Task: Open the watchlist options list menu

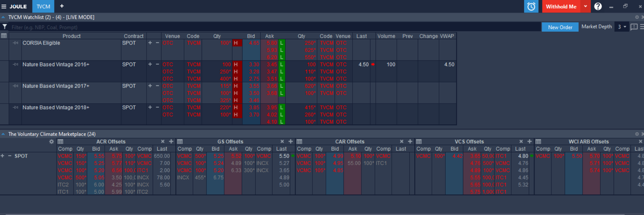Action: pyautogui.click(x=641, y=27)
